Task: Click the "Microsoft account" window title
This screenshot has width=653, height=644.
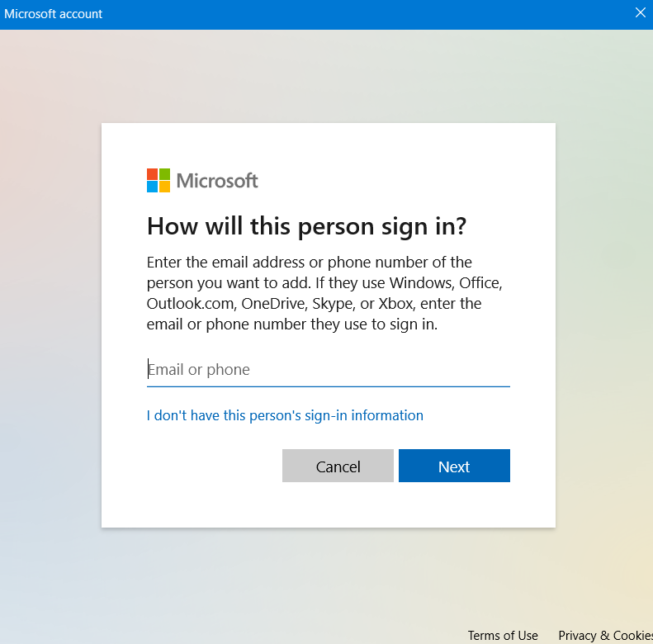Action: click(54, 14)
